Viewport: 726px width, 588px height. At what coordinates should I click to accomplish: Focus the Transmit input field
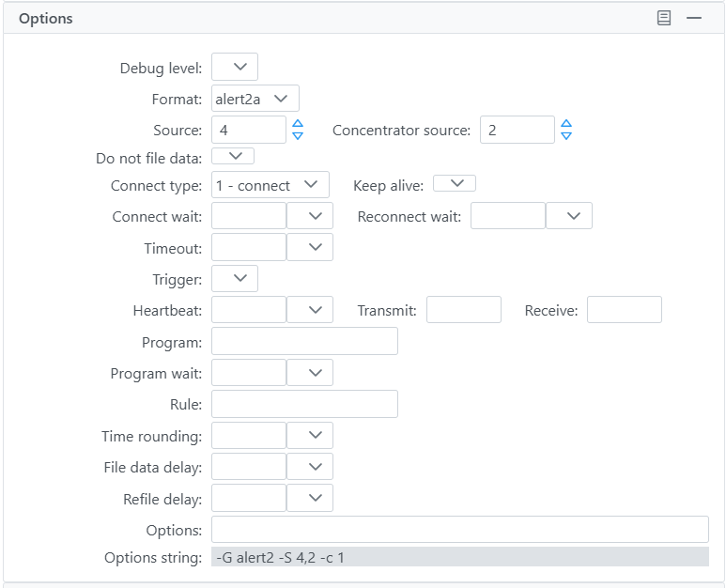(463, 310)
